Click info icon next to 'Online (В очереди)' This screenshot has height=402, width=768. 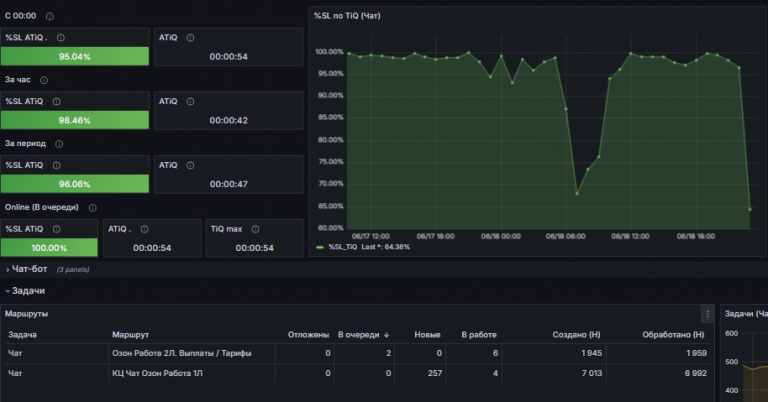pyautogui.click(x=93, y=208)
